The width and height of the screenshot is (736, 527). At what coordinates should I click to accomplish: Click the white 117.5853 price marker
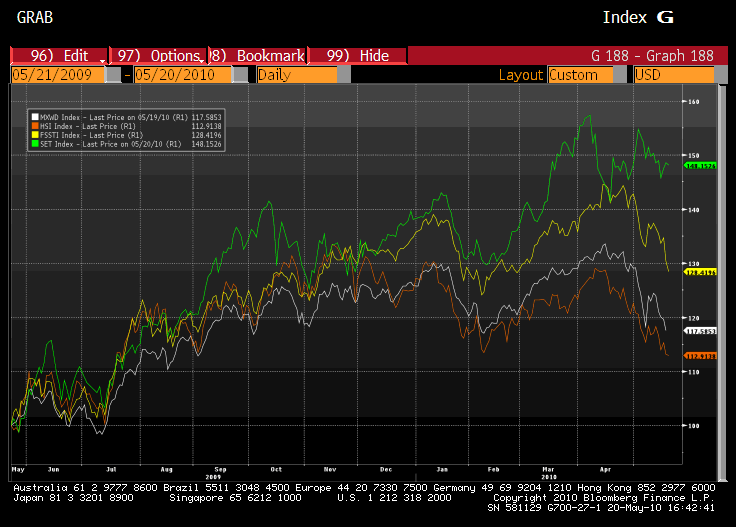(x=700, y=331)
